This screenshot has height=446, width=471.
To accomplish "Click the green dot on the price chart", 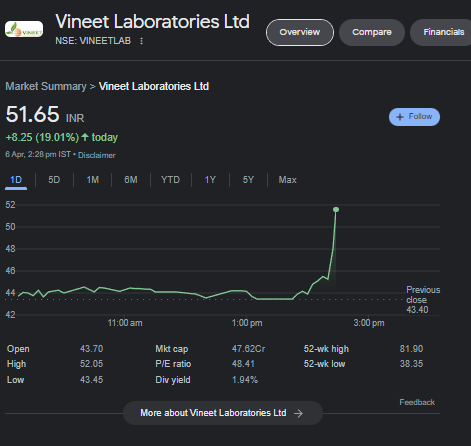I will (336, 209).
